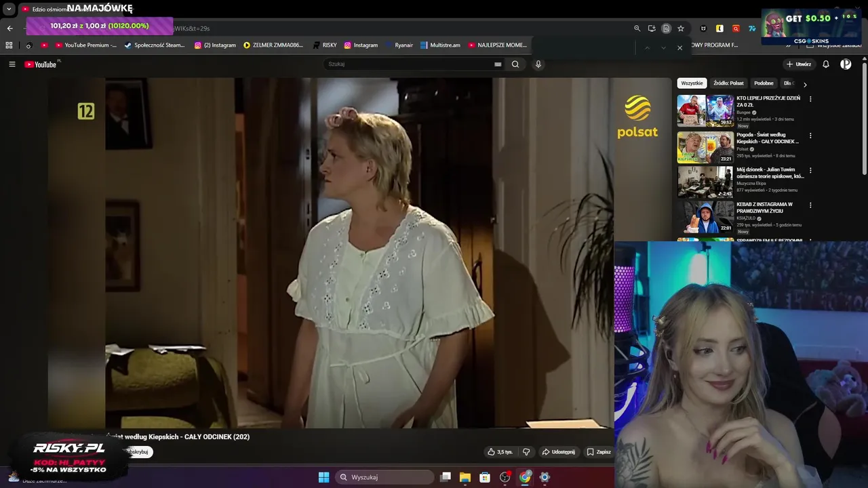868x488 pixels.
Task: Open options for Pogoda Kiepskich video
Action: [x=810, y=136]
